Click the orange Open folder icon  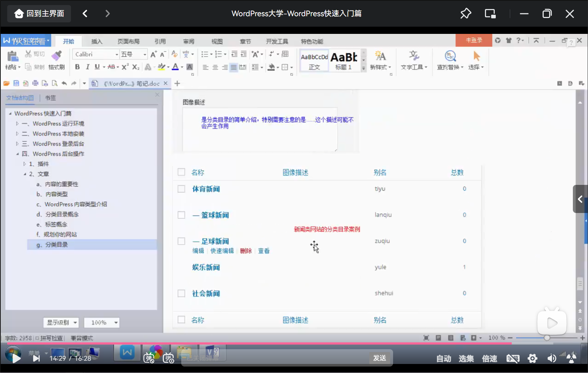6,83
